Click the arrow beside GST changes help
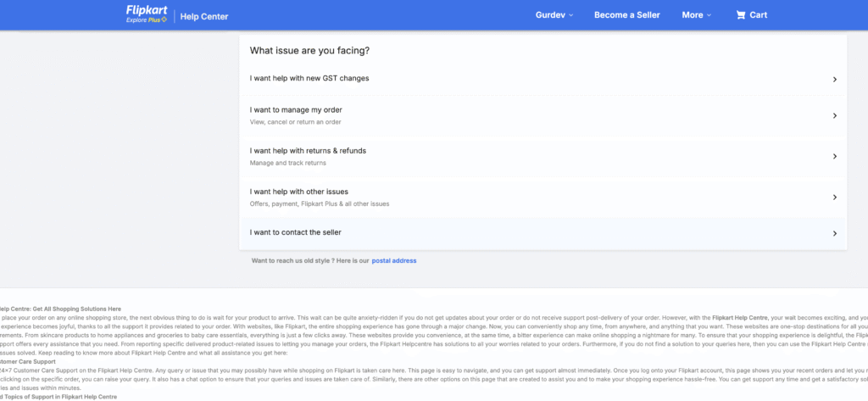The width and height of the screenshot is (868, 401). click(x=835, y=79)
